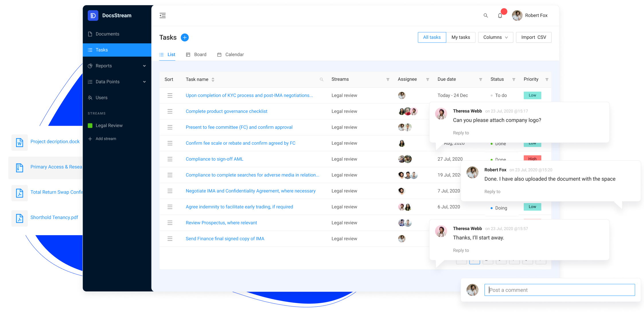Image resolution: width=644 pixels, height=313 pixels.
Task: Switch to the Calendar tab
Action: tap(231, 54)
